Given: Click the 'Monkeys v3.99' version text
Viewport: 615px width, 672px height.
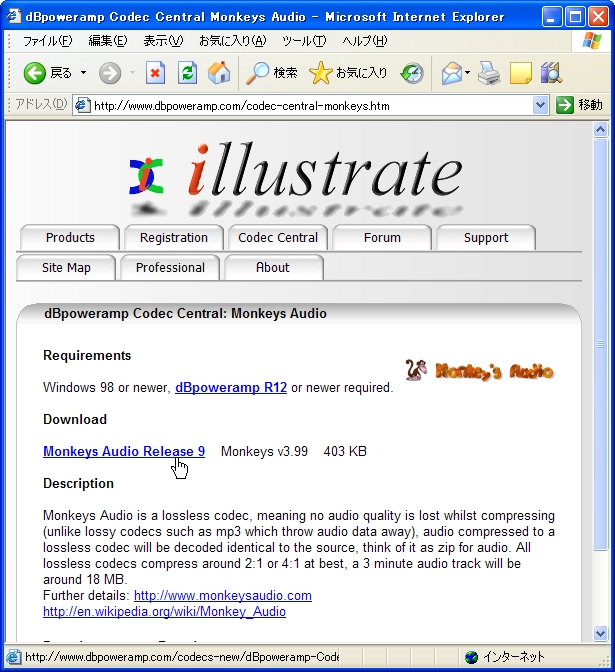Looking at the screenshot, I should 264,451.
